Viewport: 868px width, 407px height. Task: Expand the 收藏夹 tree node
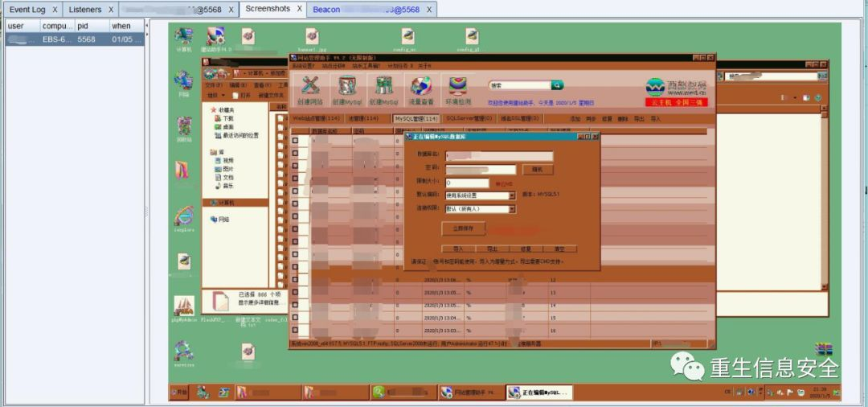click(x=221, y=110)
